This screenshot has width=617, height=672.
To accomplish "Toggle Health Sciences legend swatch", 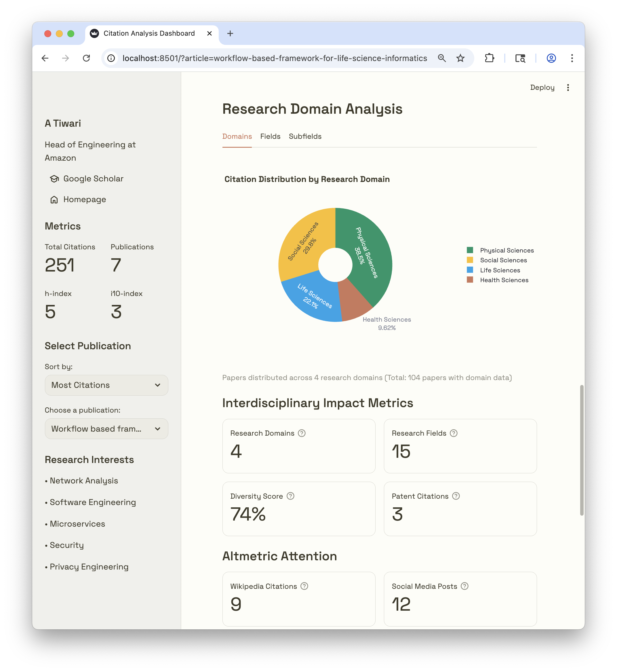I will (x=470, y=280).
